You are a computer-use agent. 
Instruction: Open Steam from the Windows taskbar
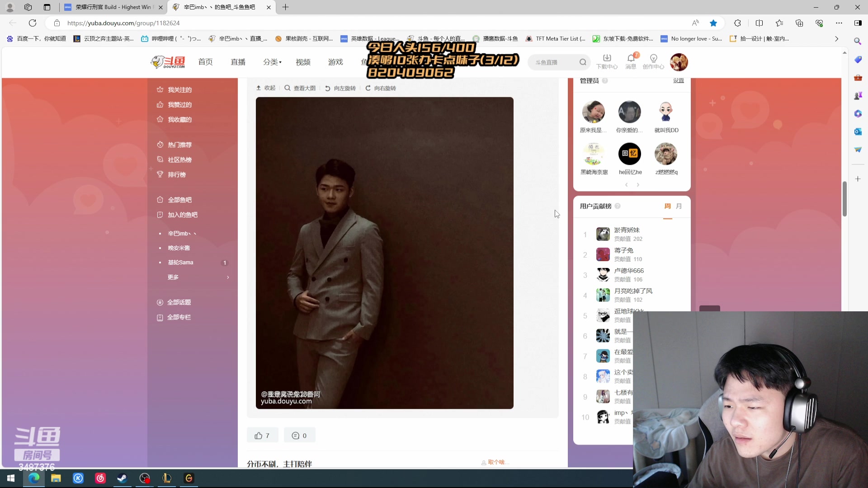pos(122,478)
